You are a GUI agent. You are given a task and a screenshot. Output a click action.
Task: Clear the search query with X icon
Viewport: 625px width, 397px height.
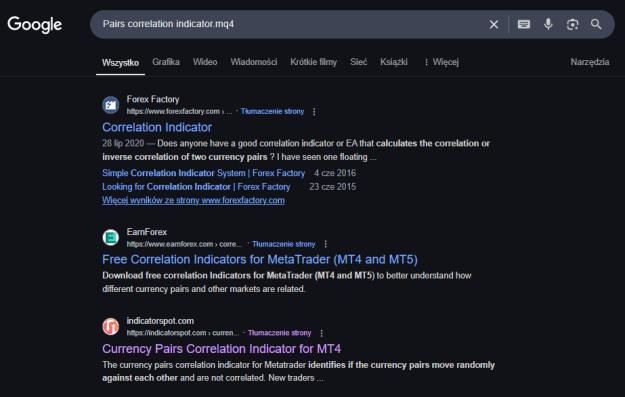[x=493, y=24]
